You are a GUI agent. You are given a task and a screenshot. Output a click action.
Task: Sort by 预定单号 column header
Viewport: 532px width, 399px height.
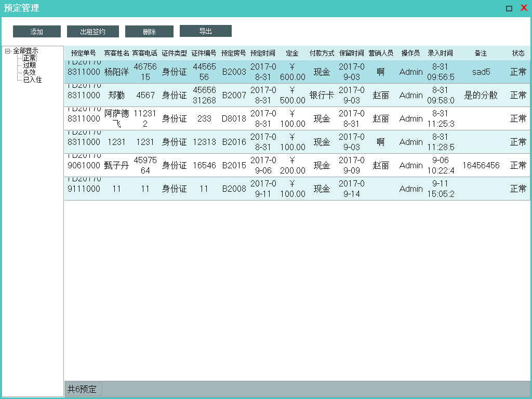83,54
